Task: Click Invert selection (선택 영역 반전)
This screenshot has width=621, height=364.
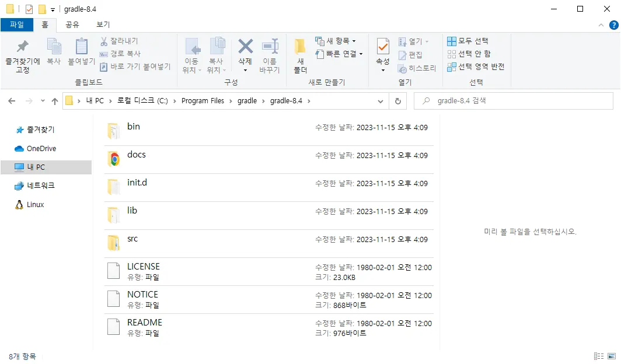Action: point(476,66)
